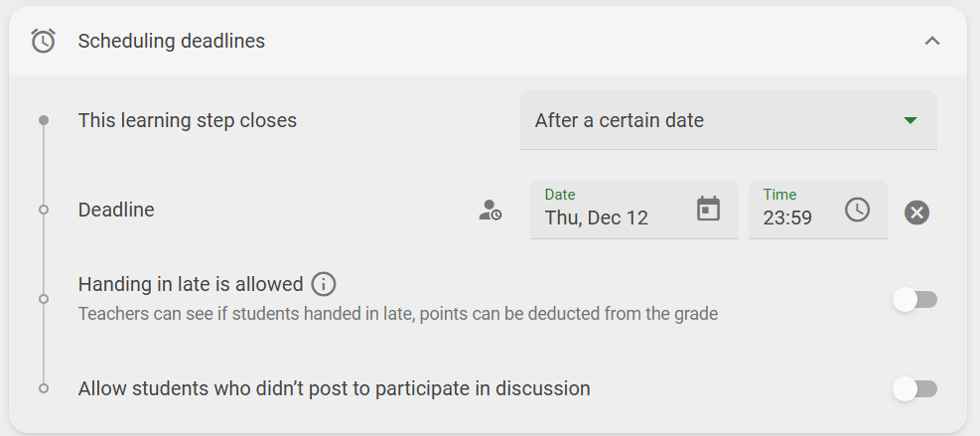Click the green dropdown arrow for step closing
The width and height of the screenshot is (980, 436).
tap(910, 120)
